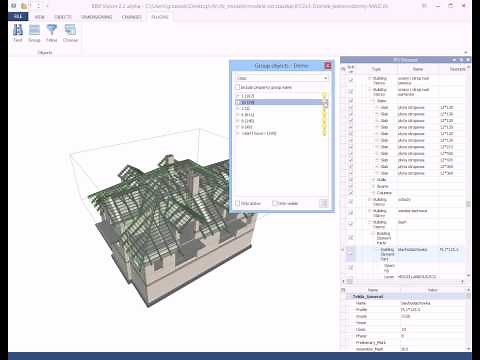Collapse the ribbon with the small arrow

coord(466,53)
